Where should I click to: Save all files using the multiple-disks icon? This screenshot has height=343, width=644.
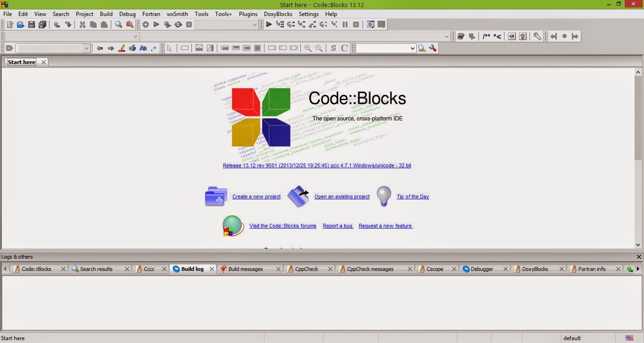42,24
